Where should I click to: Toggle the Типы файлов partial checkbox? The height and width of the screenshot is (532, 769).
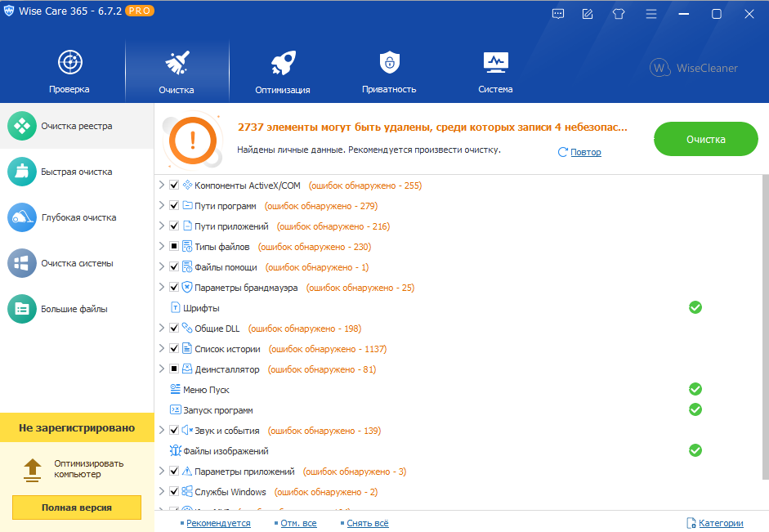point(173,246)
